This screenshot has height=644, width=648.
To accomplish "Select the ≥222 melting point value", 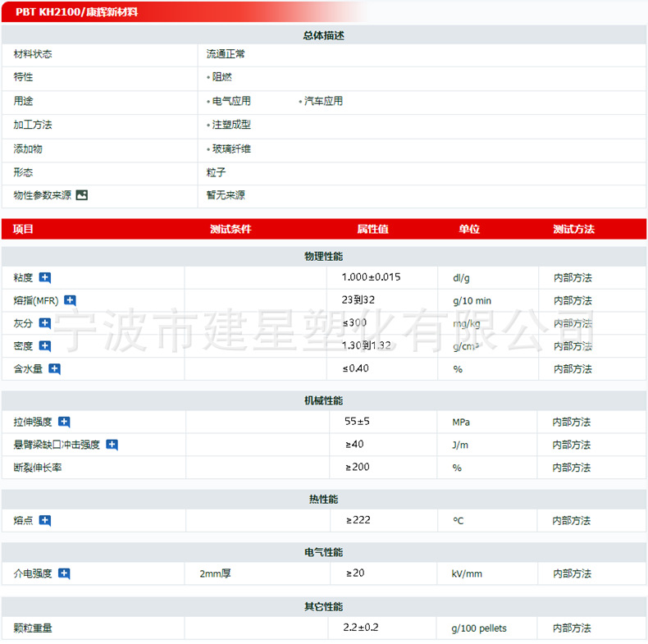I will click(x=358, y=519).
